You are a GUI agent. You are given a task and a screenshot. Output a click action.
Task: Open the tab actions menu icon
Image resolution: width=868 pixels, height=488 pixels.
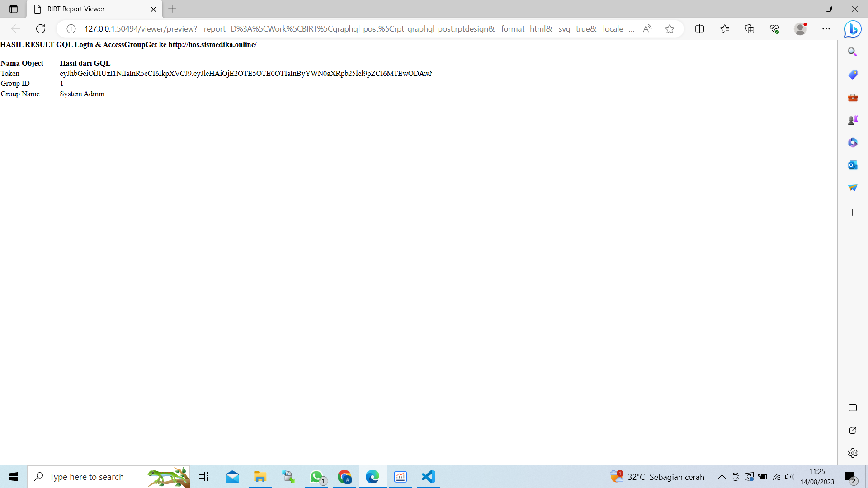[14, 9]
